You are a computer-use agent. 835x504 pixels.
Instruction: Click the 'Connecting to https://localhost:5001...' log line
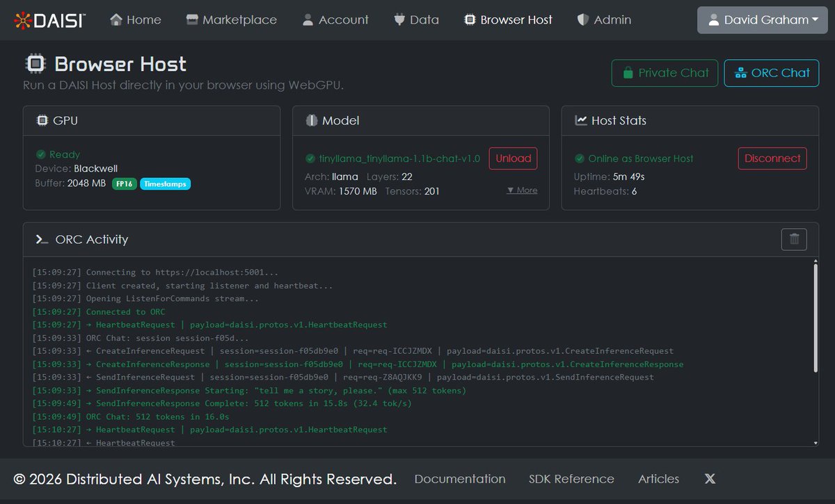[x=155, y=272]
